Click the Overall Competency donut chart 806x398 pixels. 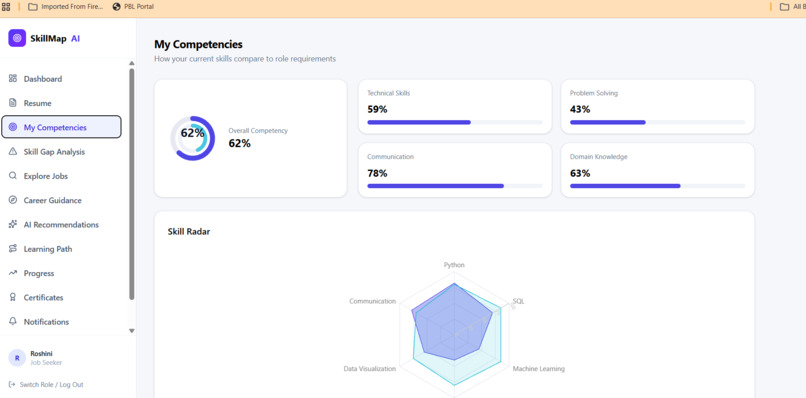[192, 138]
